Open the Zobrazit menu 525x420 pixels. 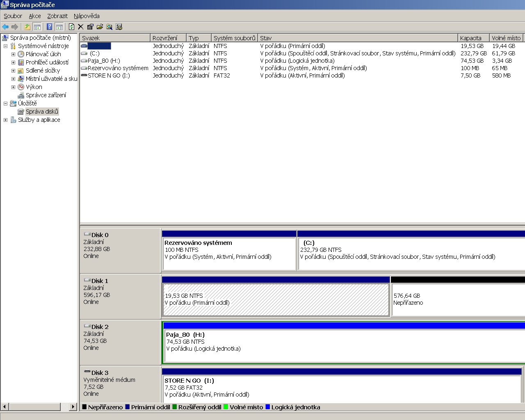57,16
